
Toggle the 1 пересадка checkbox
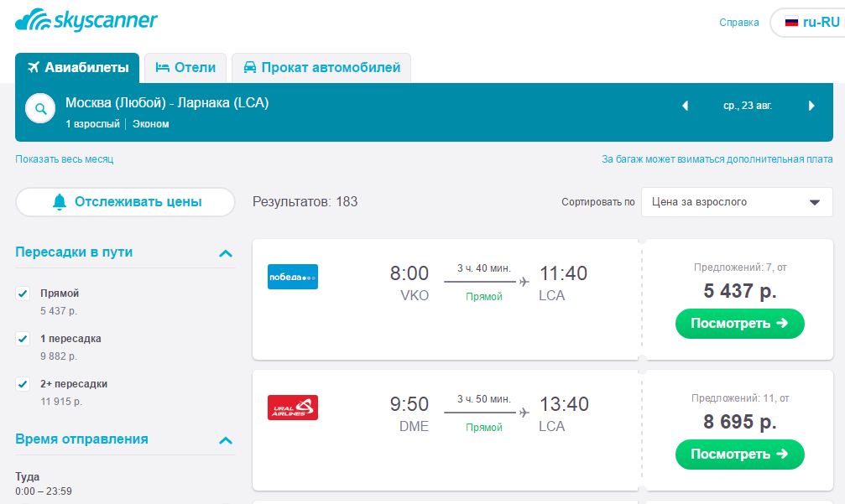pos(23,339)
